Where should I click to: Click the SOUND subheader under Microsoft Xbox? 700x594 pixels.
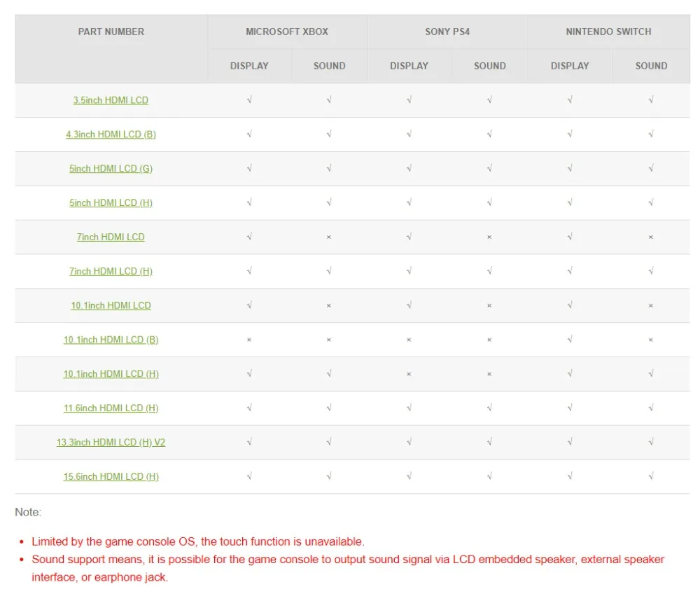coord(330,66)
